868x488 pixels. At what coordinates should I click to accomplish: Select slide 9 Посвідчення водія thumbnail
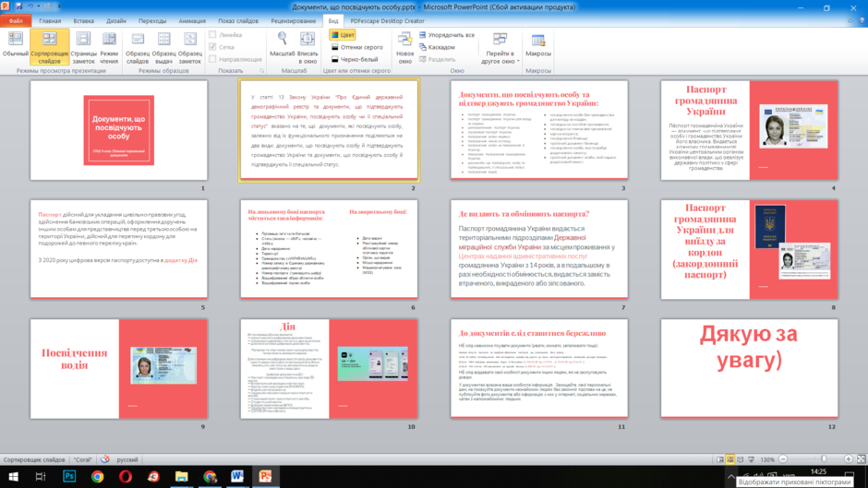119,368
